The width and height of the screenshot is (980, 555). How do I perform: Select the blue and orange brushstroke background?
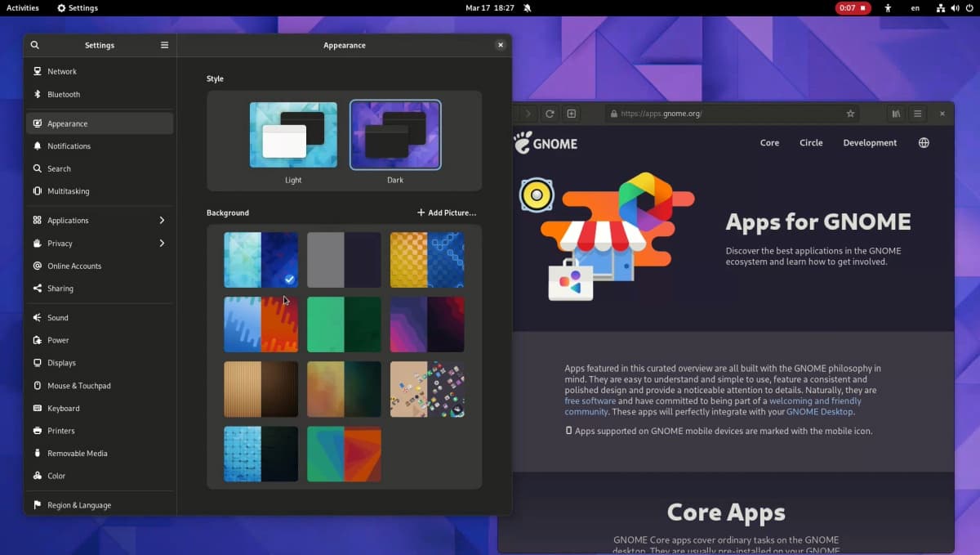(261, 324)
